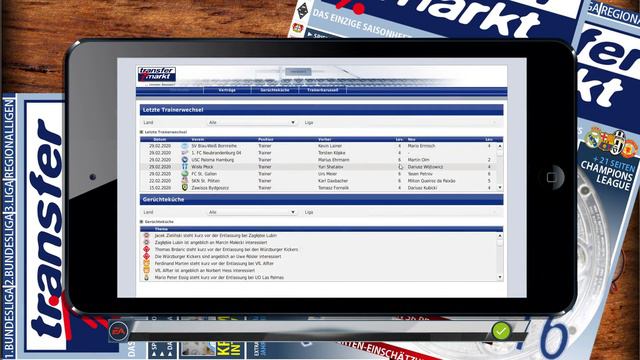Open rumor 'VfL Alfter ... an Norbert Hess interessiert'
This screenshot has height=360, width=640.
[204, 270]
